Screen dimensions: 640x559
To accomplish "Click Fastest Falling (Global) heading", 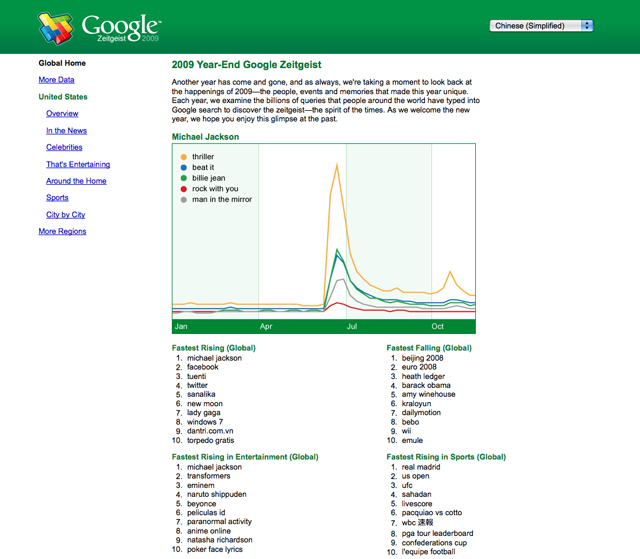I will point(429,348).
